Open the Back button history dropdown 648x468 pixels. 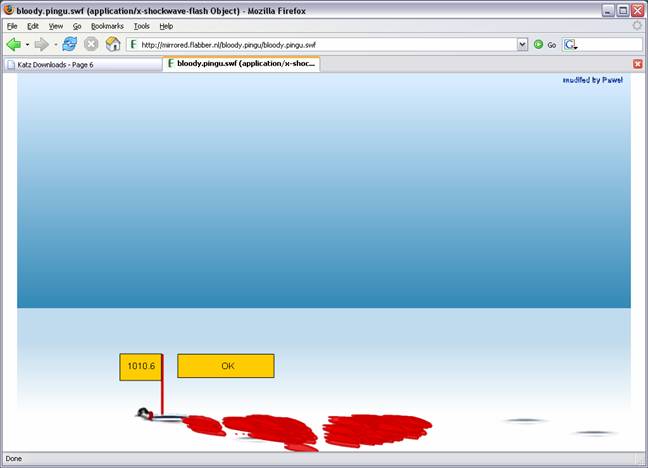pos(27,44)
